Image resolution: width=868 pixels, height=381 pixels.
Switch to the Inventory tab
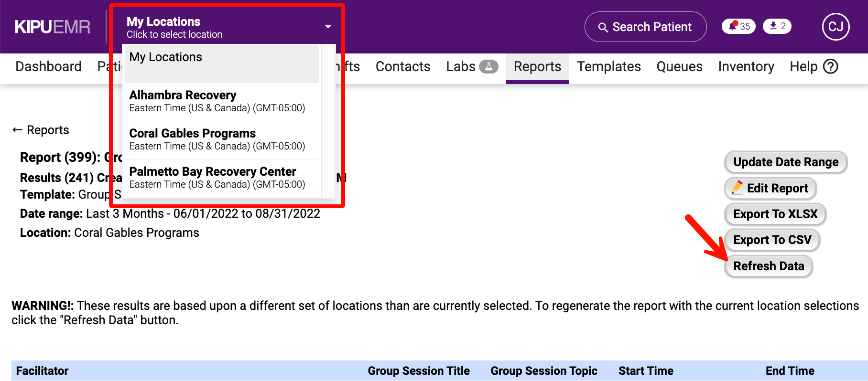pos(746,66)
